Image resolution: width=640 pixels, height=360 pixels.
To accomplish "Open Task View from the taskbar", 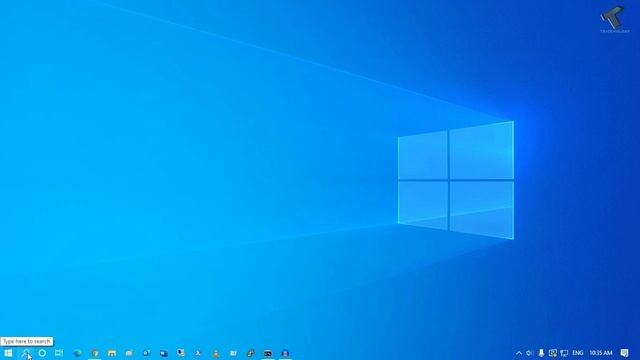I will pyautogui.click(x=59, y=353).
